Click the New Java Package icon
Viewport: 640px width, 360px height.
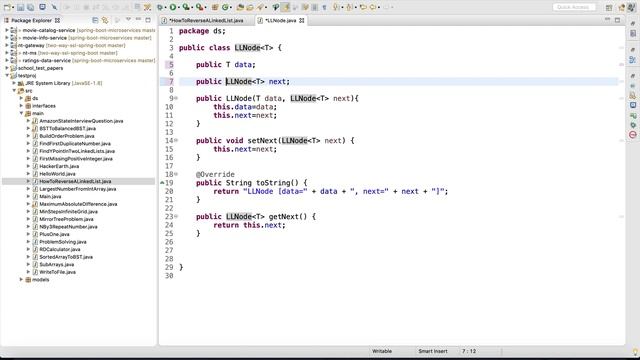(215, 7)
